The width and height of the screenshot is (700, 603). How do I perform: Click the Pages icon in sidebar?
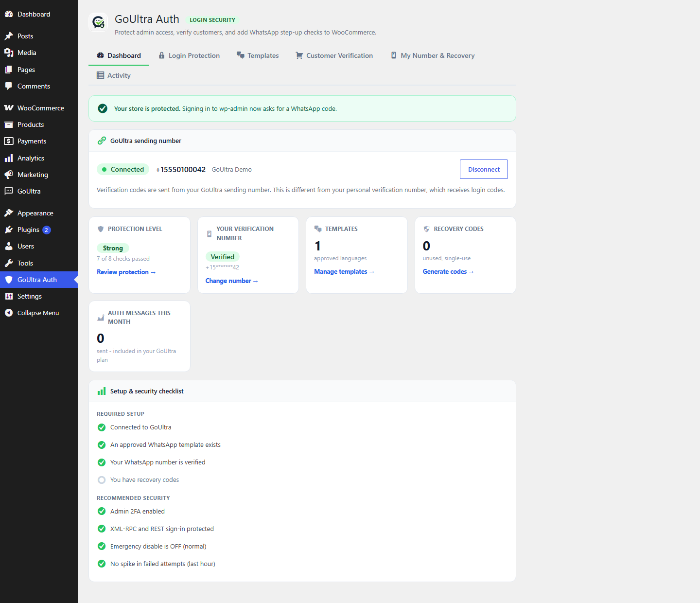[x=9, y=70]
